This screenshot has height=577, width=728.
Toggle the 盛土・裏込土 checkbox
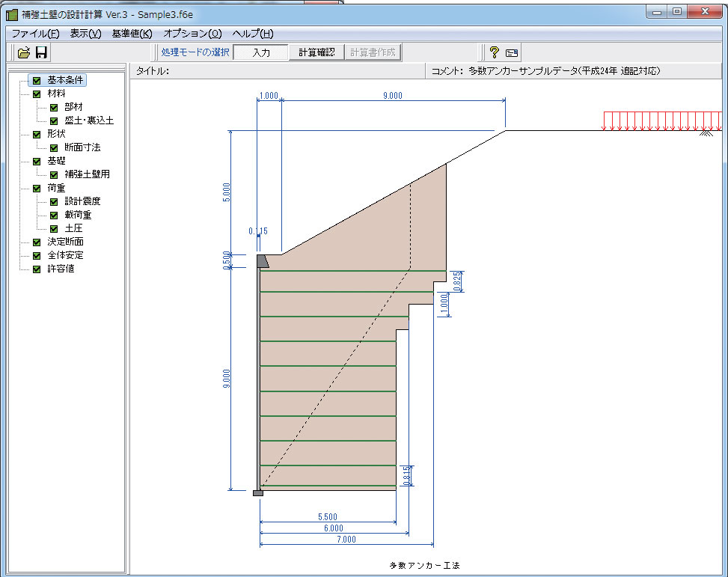click(54, 120)
